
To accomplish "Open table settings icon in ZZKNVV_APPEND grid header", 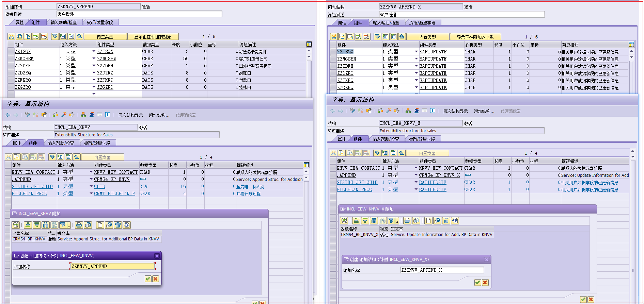I will click(x=309, y=44).
